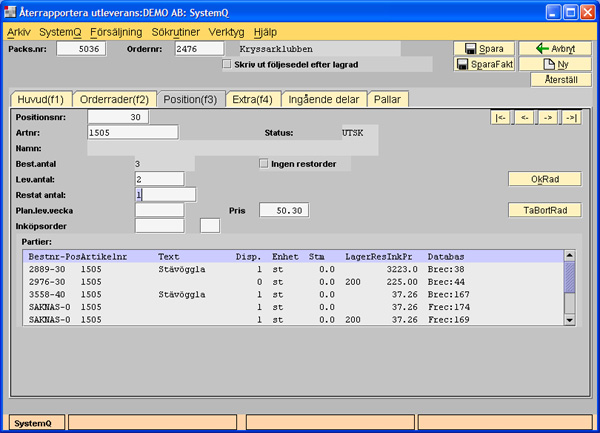Click the Återställ button

click(561, 80)
